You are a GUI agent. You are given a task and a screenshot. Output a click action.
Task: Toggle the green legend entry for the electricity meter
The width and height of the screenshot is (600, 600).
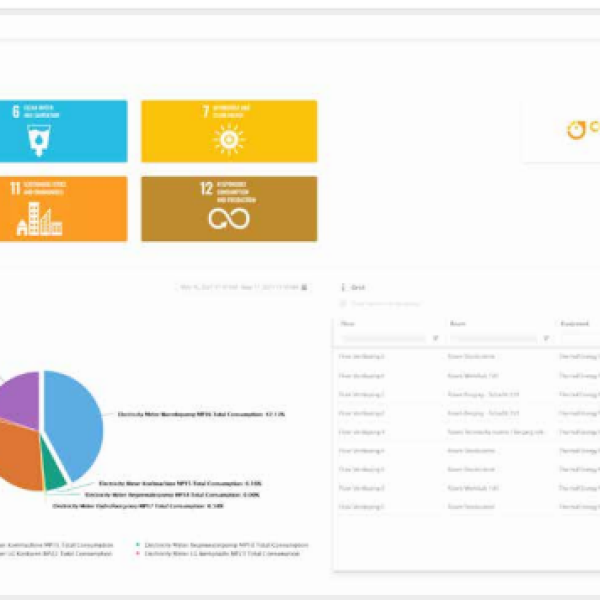pos(138,545)
